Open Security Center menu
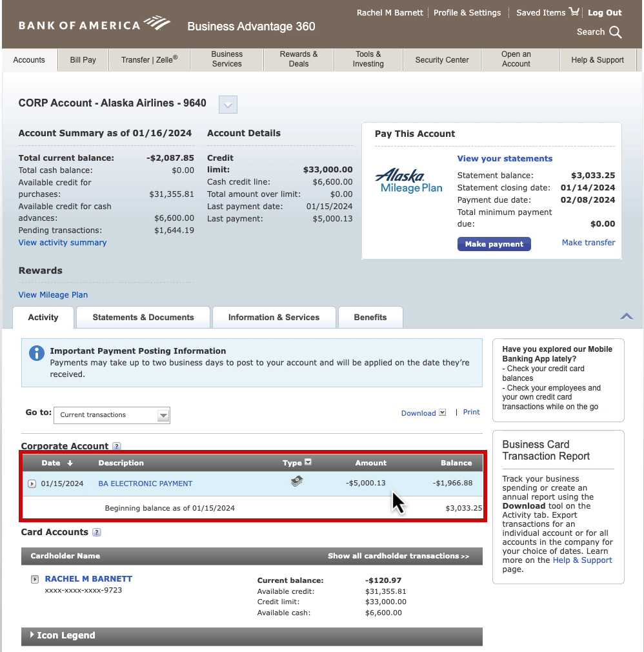 pyautogui.click(x=442, y=60)
